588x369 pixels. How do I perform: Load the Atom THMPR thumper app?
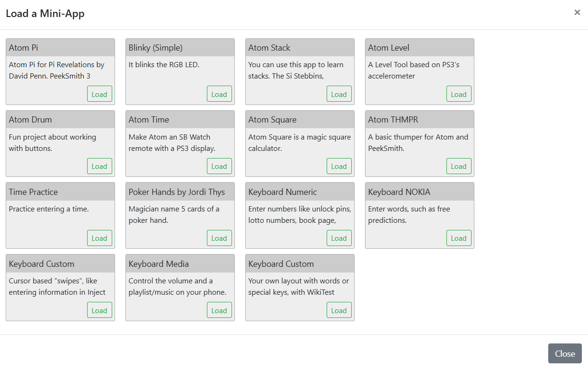click(x=459, y=166)
